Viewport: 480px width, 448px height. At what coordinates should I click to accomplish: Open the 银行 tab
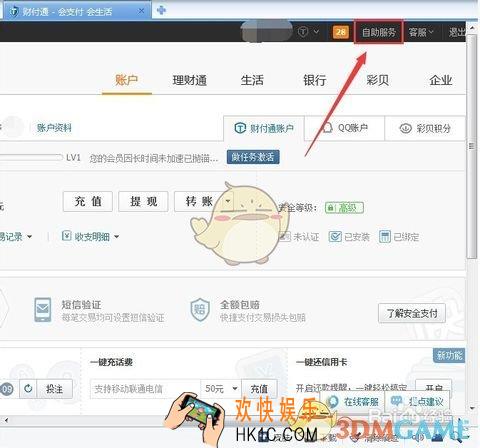coord(315,80)
